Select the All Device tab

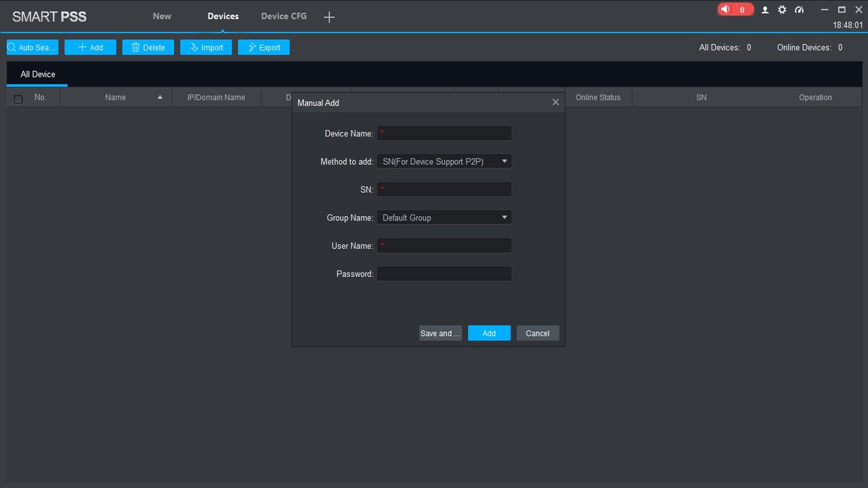coord(38,74)
